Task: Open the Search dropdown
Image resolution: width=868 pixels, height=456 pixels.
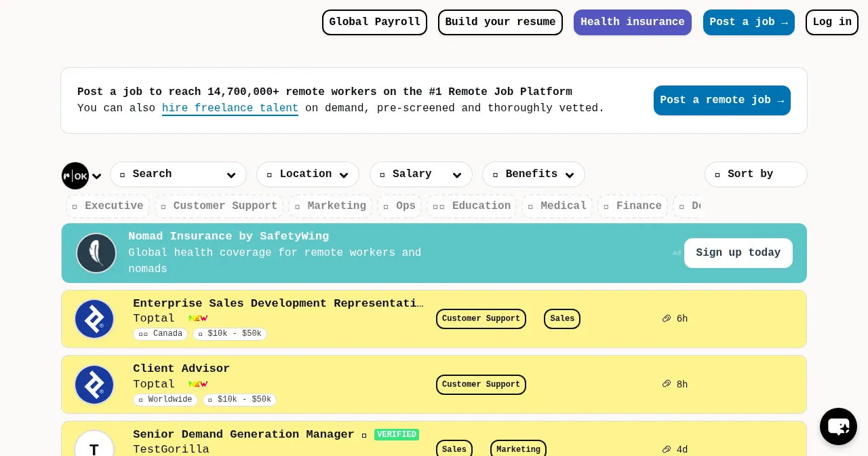Action: tap(178, 174)
